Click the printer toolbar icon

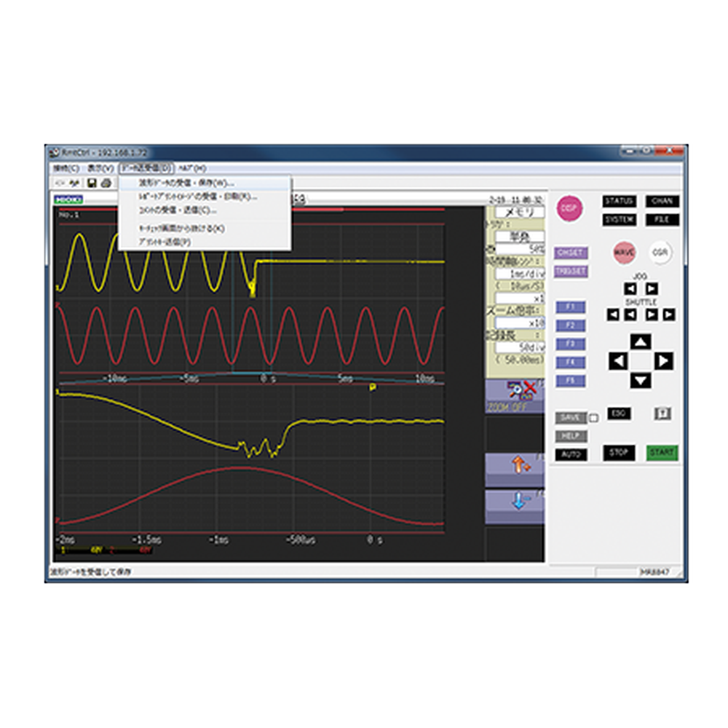106,183
